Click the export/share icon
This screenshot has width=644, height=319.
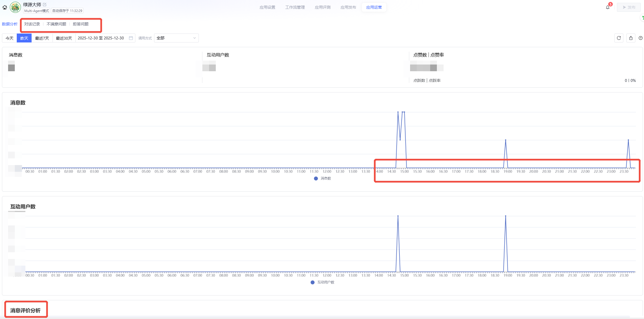631,38
